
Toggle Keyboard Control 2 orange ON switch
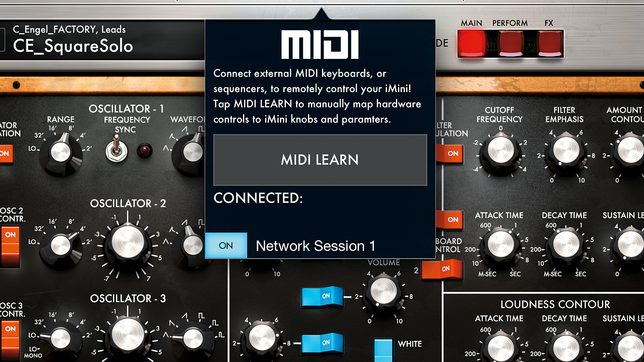[x=442, y=269]
